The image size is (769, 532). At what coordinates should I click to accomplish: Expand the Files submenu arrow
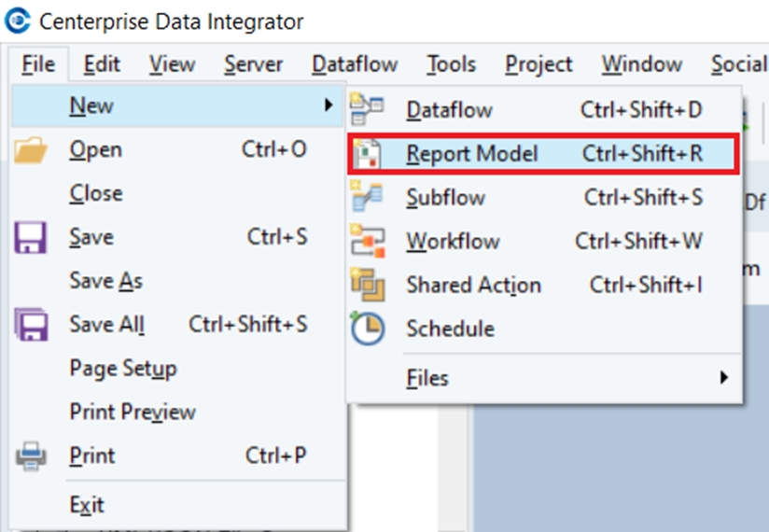point(722,378)
